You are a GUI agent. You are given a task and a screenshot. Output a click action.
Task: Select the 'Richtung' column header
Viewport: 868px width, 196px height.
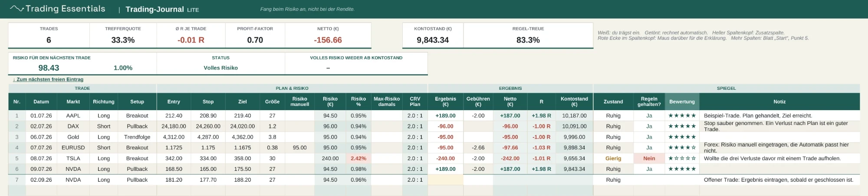104,101
